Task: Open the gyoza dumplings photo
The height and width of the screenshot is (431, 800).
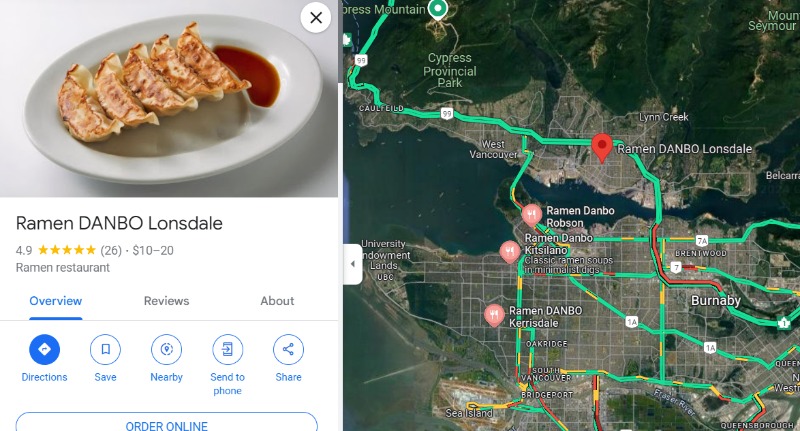Action: (169, 98)
